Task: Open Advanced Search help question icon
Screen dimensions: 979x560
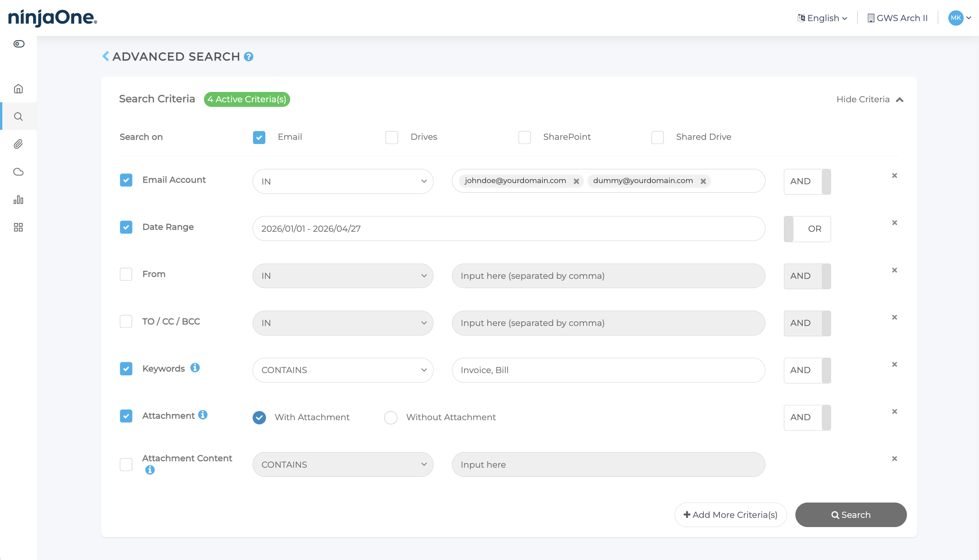Action: point(249,57)
